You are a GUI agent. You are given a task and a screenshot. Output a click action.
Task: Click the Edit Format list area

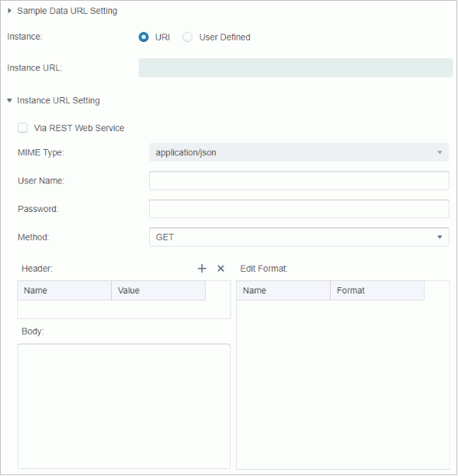[x=342, y=384]
